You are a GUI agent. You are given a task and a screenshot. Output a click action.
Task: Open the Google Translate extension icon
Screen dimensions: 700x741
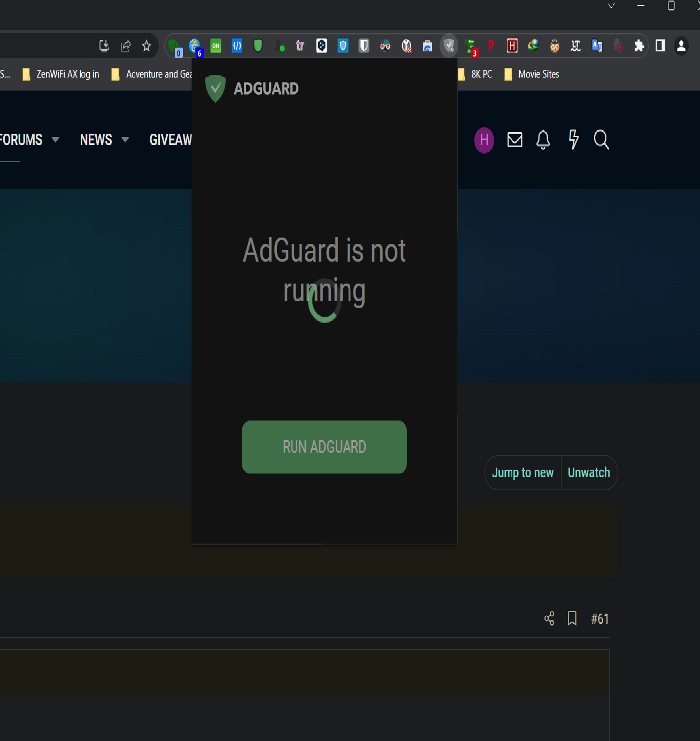[597, 46]
